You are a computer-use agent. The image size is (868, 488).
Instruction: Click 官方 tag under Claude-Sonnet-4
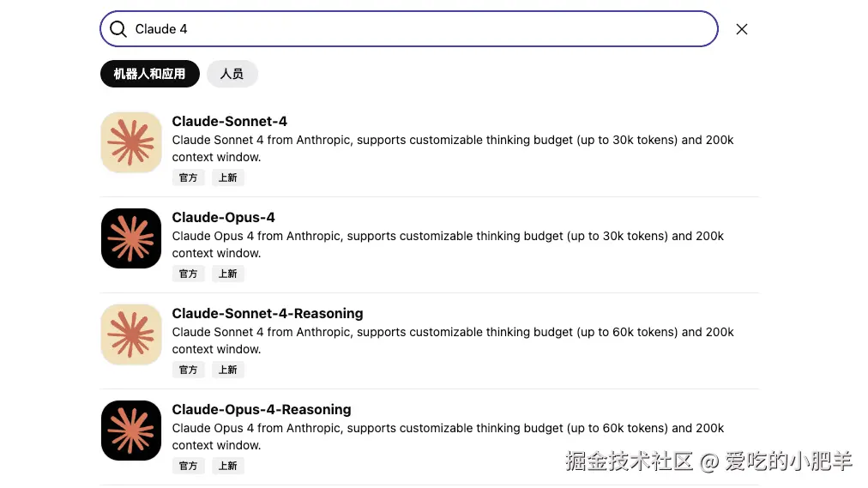[x=188, y=178]
